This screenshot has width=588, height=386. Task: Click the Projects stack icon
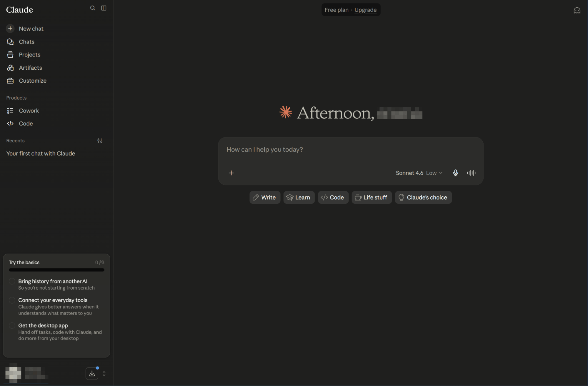(x=10, y=55)
